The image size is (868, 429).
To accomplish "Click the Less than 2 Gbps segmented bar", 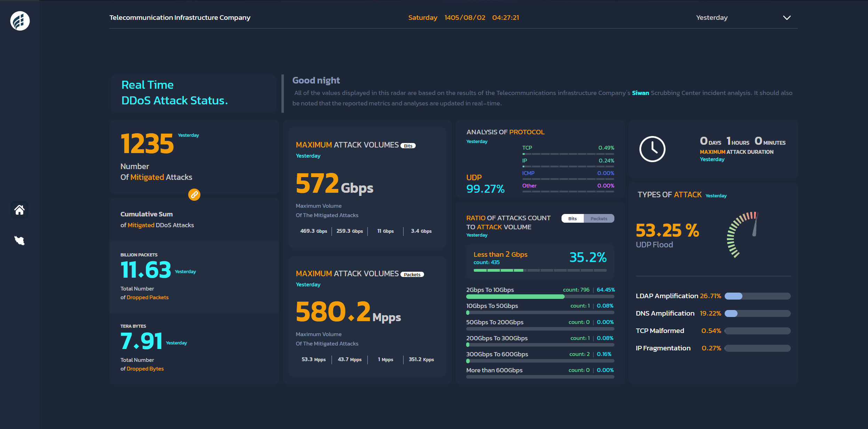I will (x=540, y=270).
